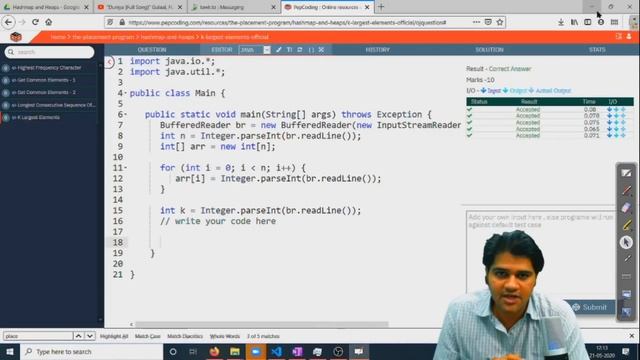Click the browser back button

click(x=9, y=22)
